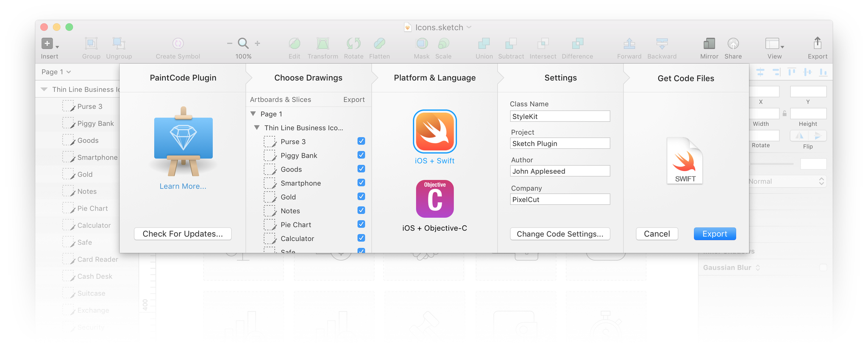
Task: Collapse Page 1 in Choose Drawings
Action: (253, 114)
